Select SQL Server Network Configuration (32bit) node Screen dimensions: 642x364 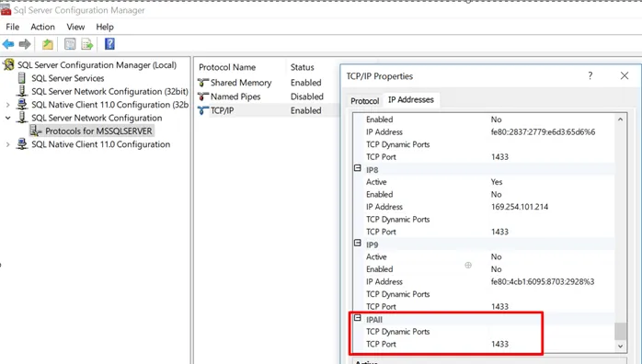click(109, 91)
